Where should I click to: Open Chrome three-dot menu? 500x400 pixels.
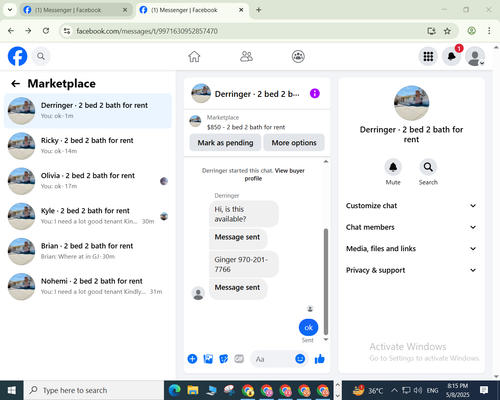(489, 31)
